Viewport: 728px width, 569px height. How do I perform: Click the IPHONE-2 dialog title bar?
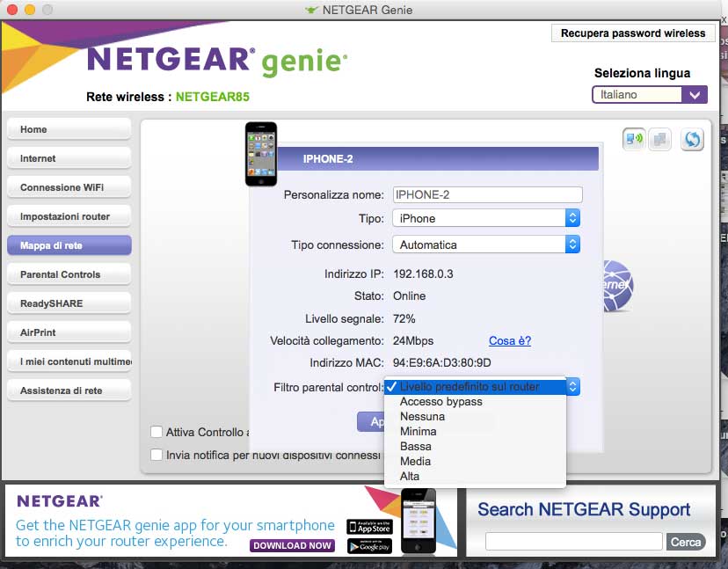click(438, 159)
